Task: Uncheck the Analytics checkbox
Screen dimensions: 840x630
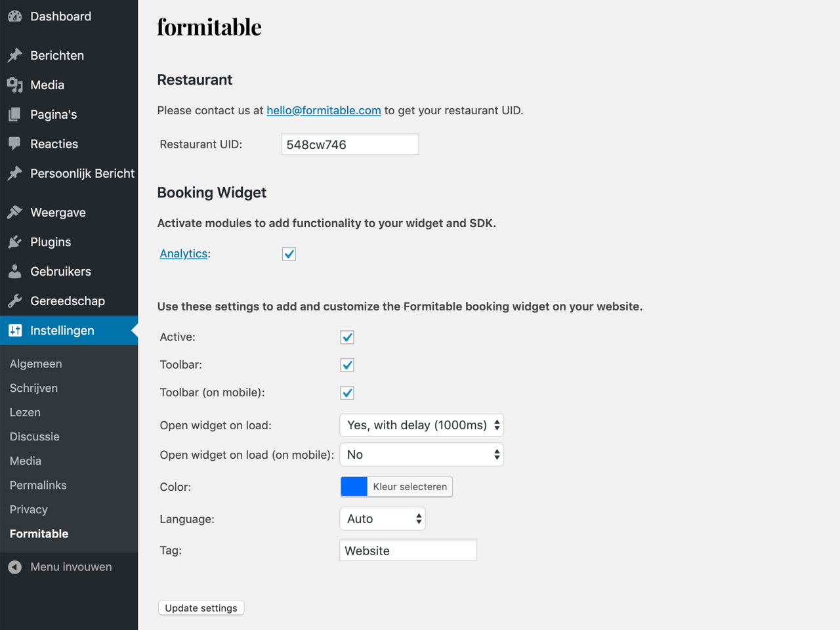Action: click(289, 254)
